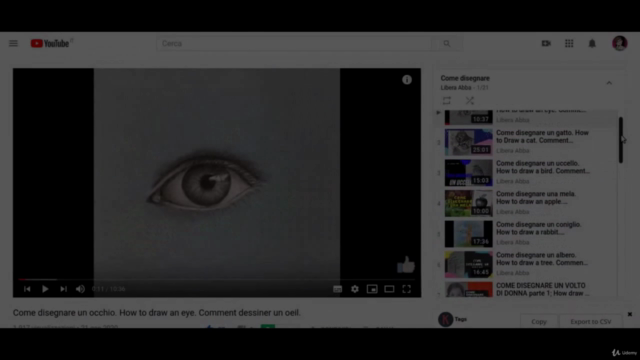
Task: Open video settings gear
Action: point(355,289)
